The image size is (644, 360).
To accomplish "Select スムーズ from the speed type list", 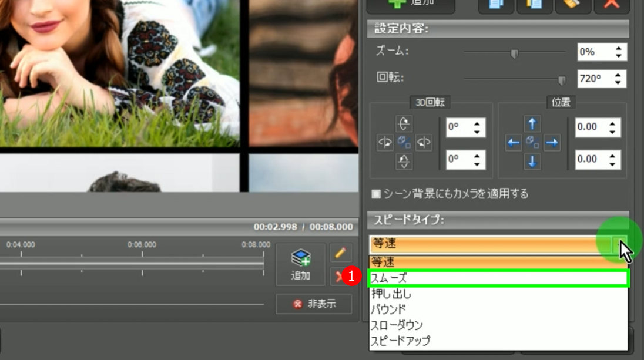I will click(498, 278).
